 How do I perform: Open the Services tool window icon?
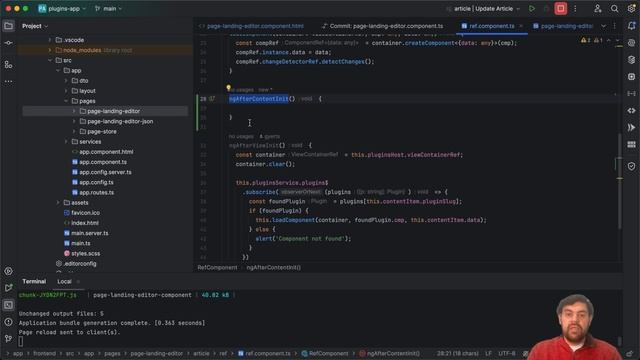tap(8, 271)
